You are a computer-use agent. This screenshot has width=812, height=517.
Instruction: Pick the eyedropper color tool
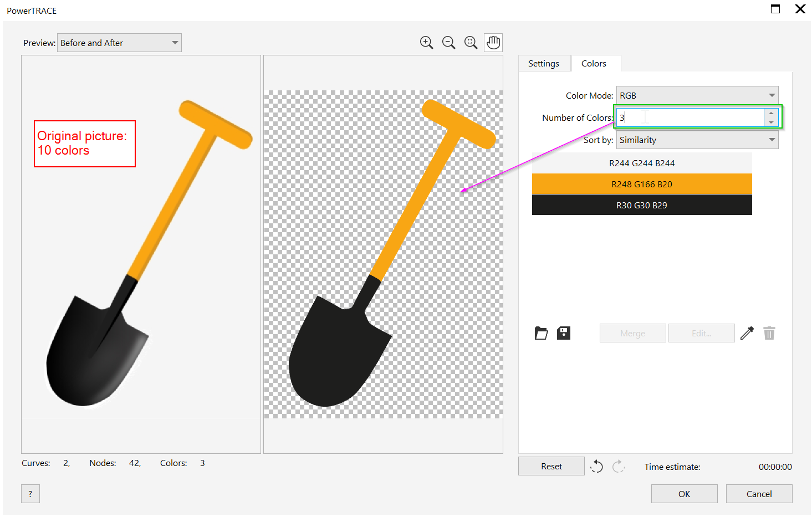pos(747,333)
